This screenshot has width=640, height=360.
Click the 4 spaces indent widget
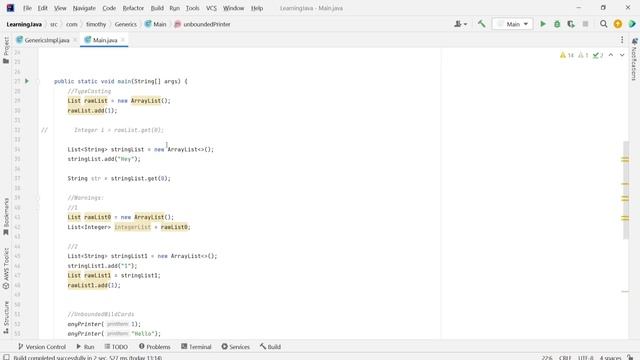[610, 358]
